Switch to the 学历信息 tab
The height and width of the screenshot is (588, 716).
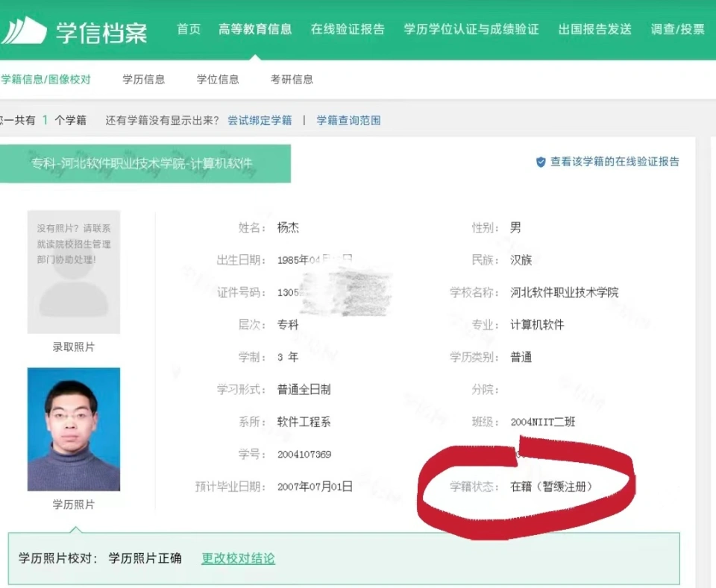click(x=143, y=80)
